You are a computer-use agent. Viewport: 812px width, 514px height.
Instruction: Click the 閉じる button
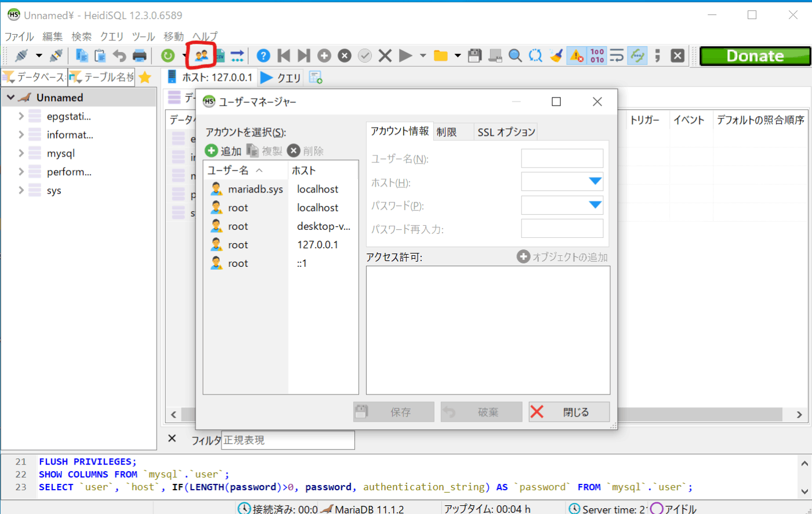coord(569,412)
